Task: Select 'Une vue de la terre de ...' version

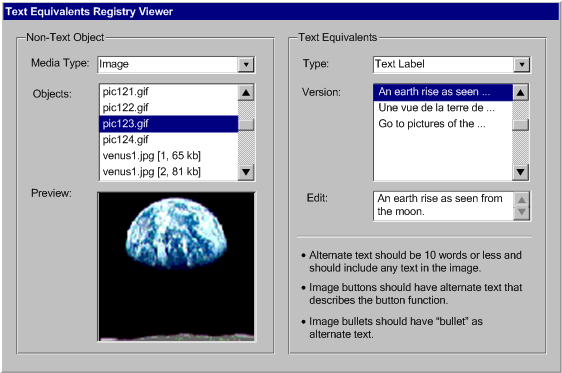Action: pyautogui.click(x=443, y=108)
